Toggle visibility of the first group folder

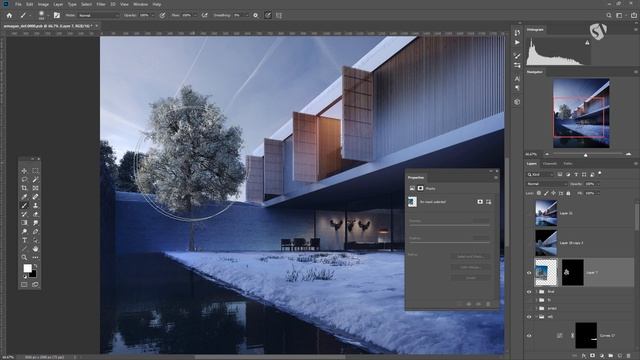[529, 292]
